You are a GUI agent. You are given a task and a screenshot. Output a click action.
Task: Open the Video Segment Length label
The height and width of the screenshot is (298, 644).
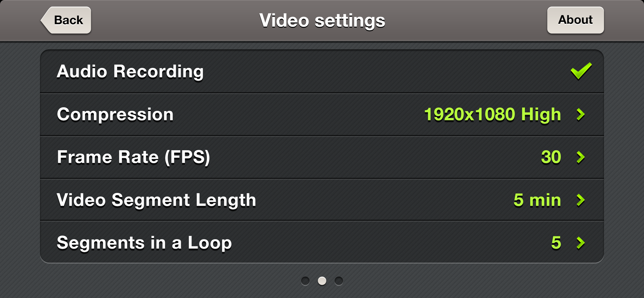click(x=156, y=200)
